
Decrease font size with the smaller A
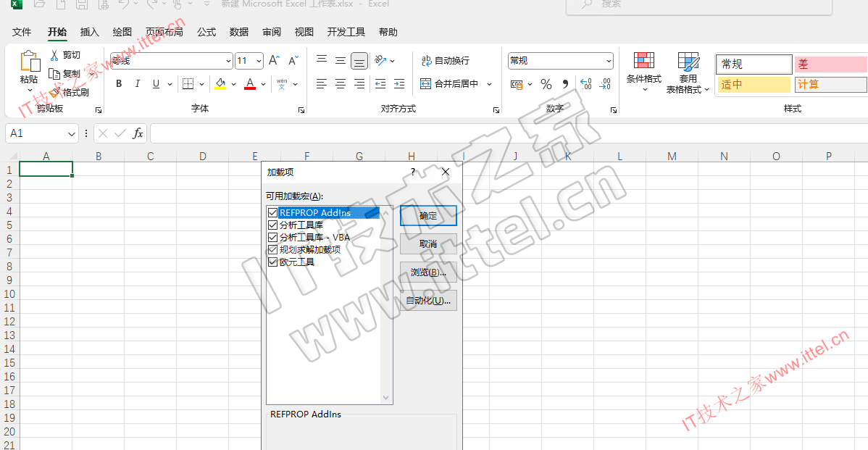coord(293,60)
